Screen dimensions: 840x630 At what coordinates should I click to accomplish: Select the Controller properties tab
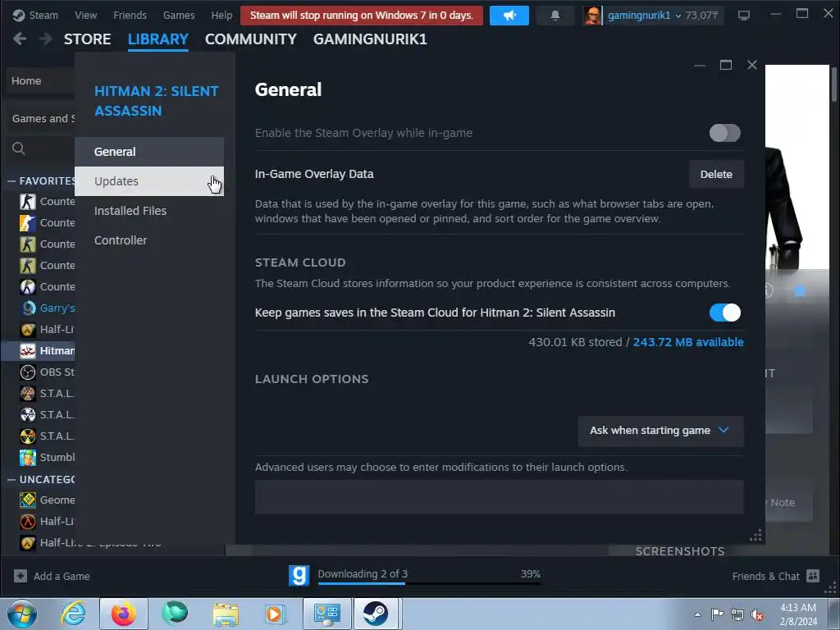pyautogui.click(x=149, y=240)
